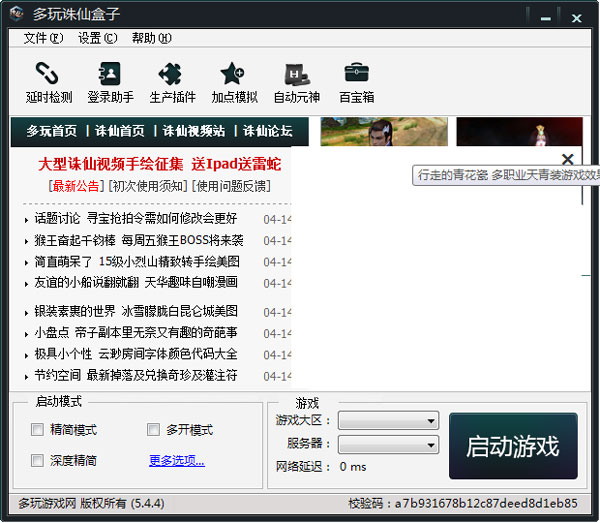Open news 话题讨论 寻宝抢拍令需如何修改会更好
Screen dimensions: 600x523
[136, 218]
